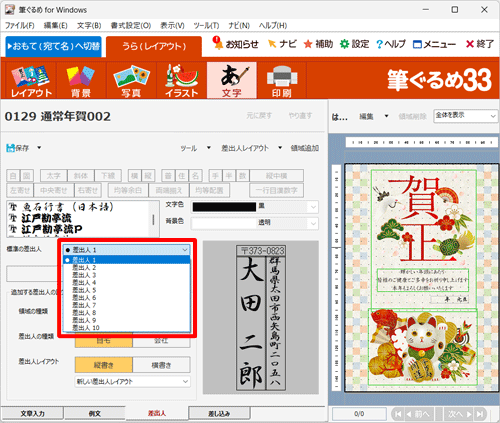Click the font list scrollbar
The image size is (500, 423).
153,219
